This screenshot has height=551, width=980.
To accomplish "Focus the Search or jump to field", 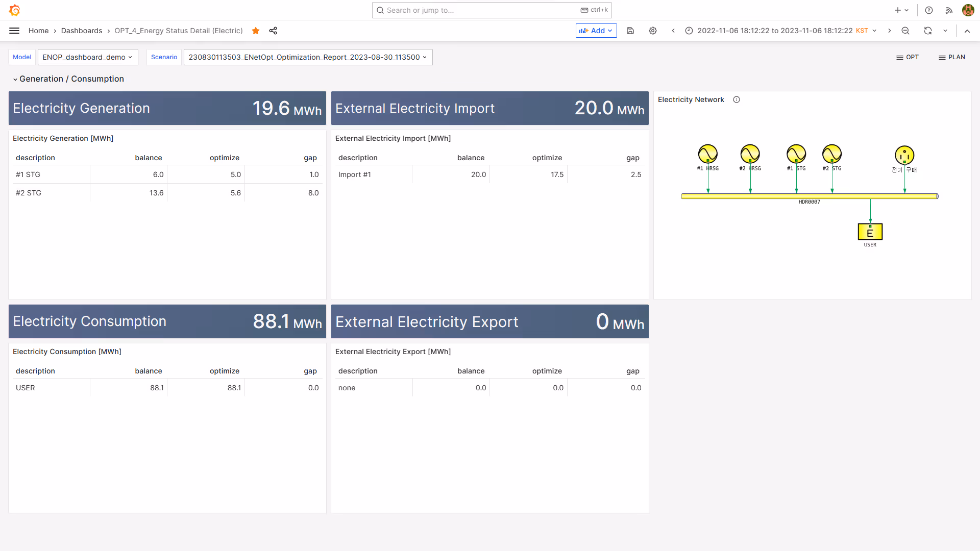I will tap(492, 10).
